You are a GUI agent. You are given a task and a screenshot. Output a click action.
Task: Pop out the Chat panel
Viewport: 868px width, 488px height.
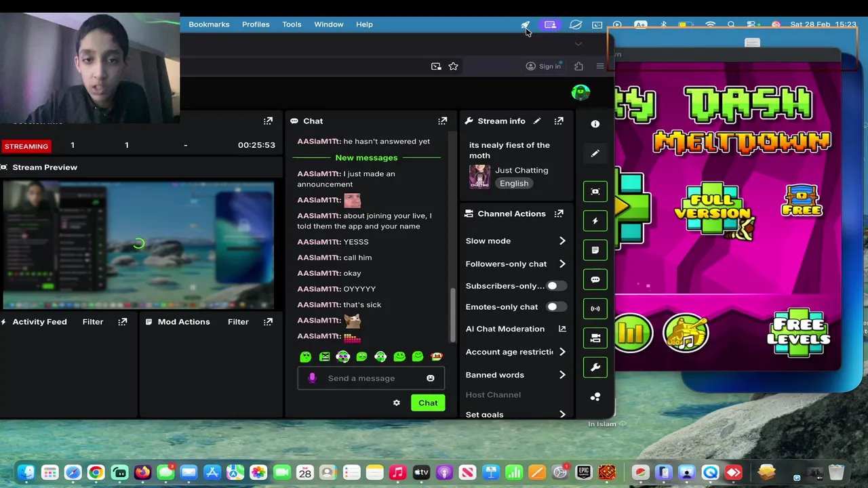(x=442, y=121)
